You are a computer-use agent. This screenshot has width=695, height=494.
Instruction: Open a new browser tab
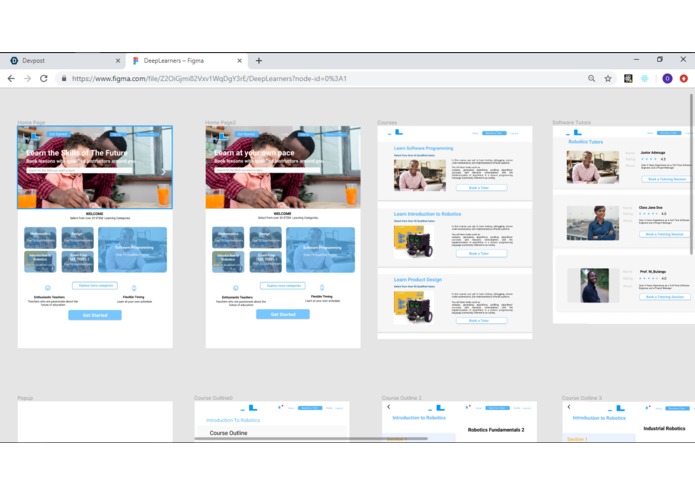pyautogui.click(x=259, y=61)
